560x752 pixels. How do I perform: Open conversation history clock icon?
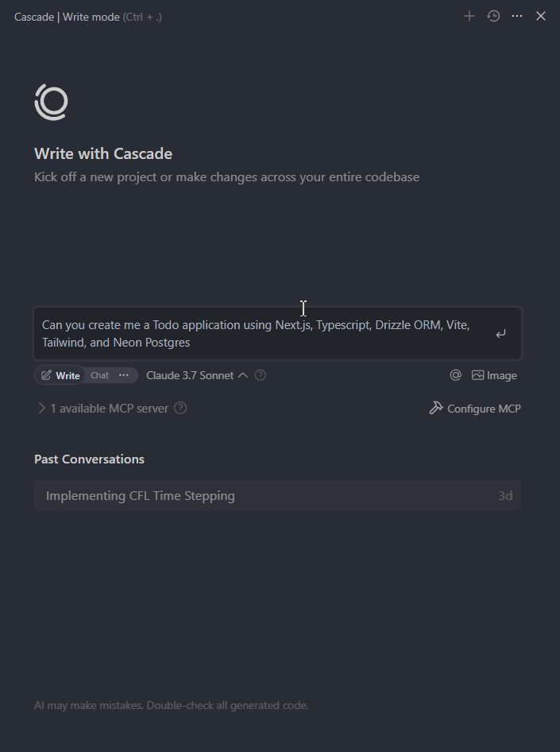pyautogui.click(x=493, y=17)
